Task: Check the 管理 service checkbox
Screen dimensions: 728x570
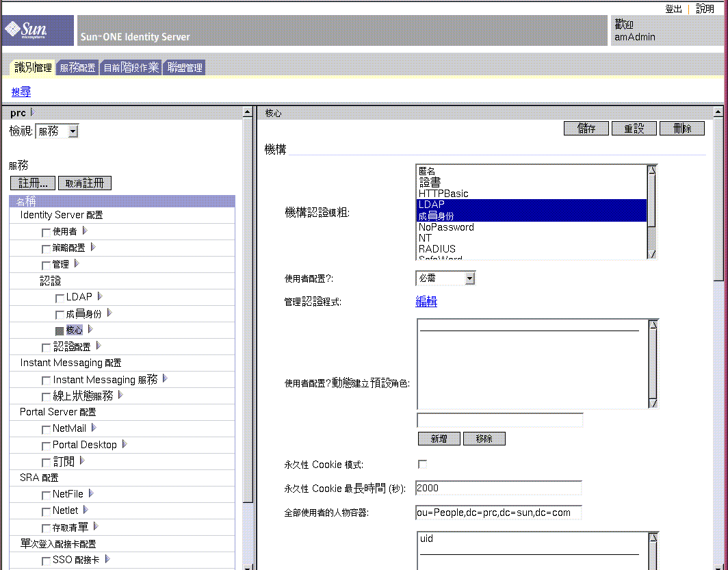Action: pos(46,265)
